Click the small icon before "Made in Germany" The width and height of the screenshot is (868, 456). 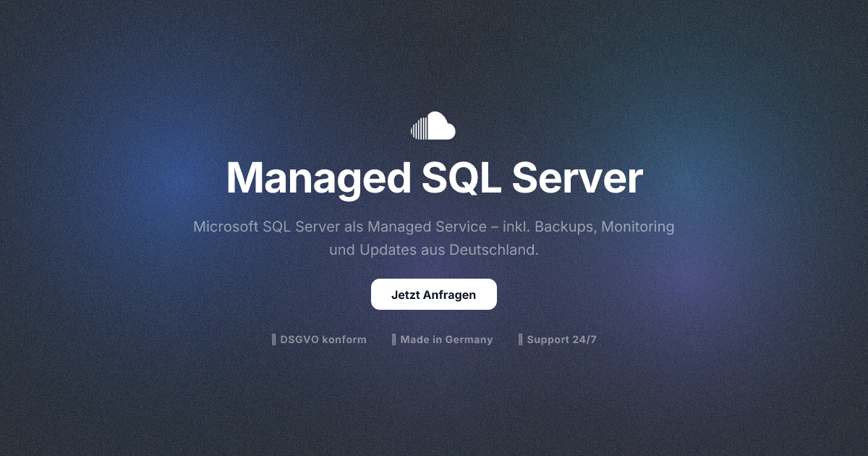click(394, 339)
